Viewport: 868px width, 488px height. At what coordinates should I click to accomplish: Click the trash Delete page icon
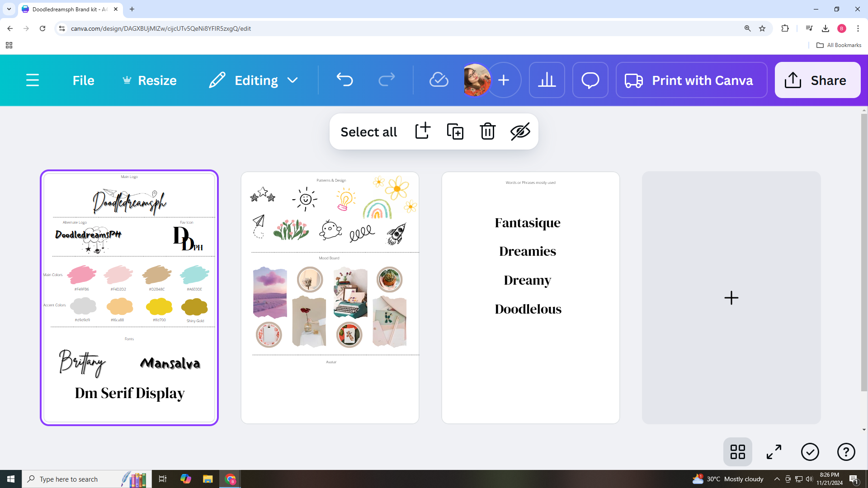click(x=488, y=131)
